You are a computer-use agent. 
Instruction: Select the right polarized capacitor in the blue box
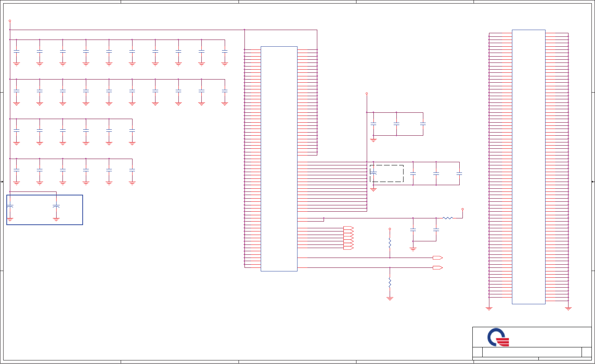coord(56,207)
